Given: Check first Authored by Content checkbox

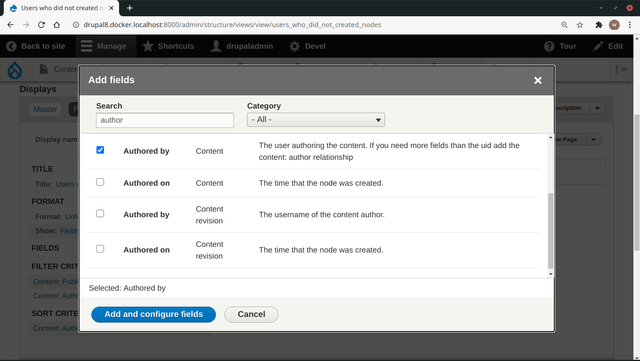Looking at the screenshot, I should point(100,150).
